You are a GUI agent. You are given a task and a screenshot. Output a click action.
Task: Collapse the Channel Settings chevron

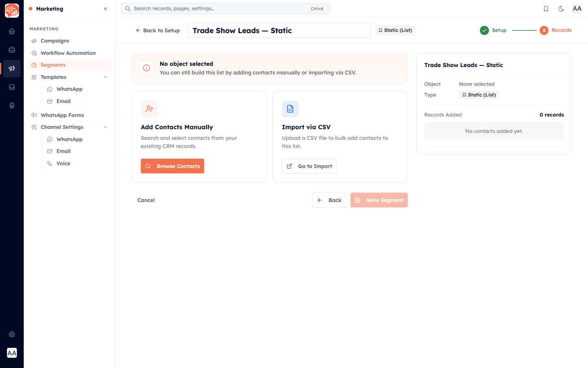[x=105, y=127]
